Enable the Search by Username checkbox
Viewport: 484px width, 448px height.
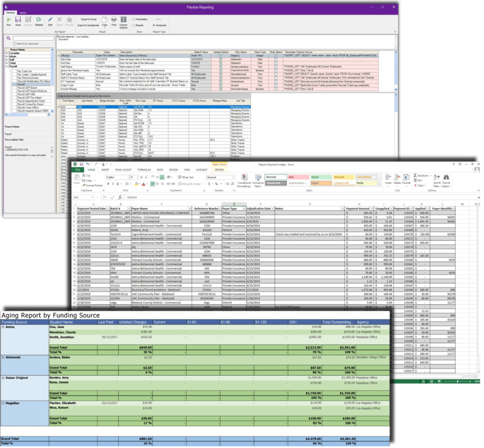15,43
